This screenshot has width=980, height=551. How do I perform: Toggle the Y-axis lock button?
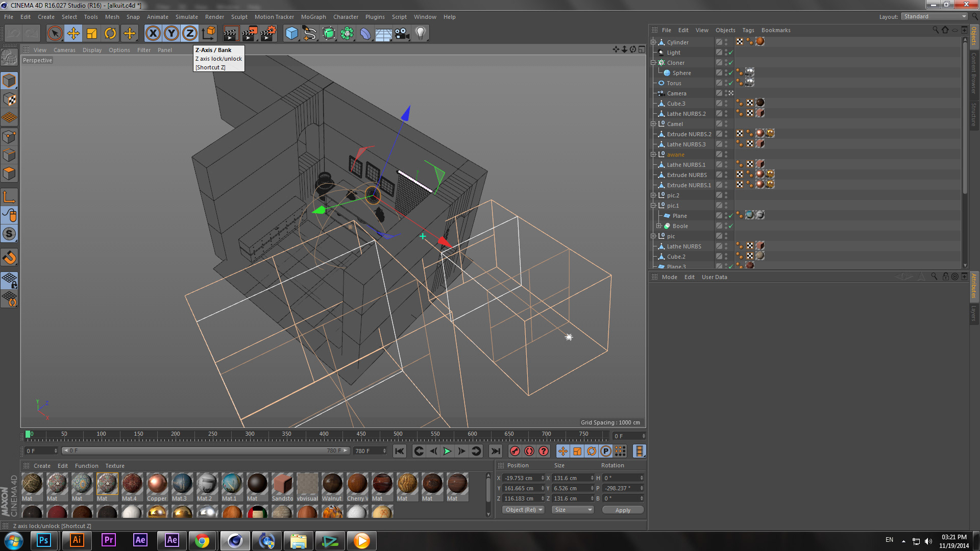point(171,34)
